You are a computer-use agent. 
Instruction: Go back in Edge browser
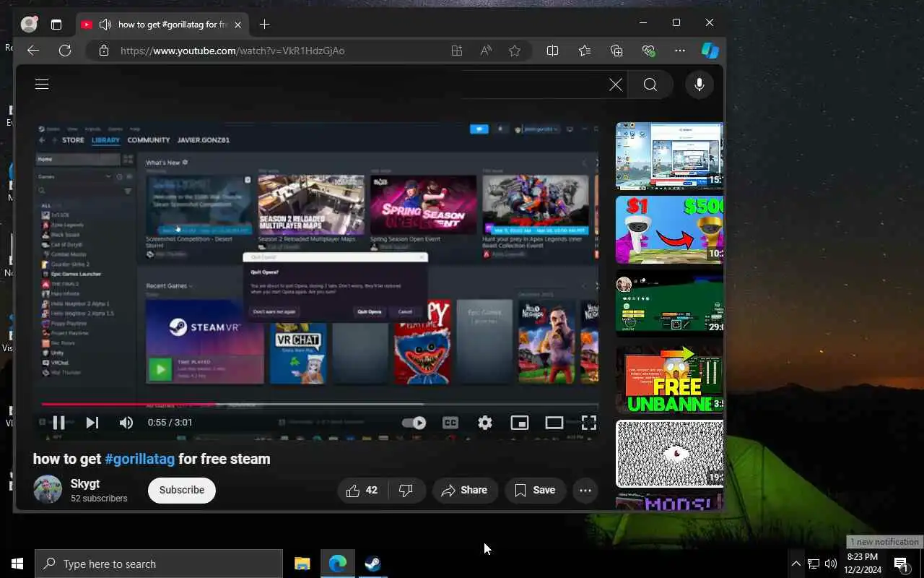click(32, 51)
